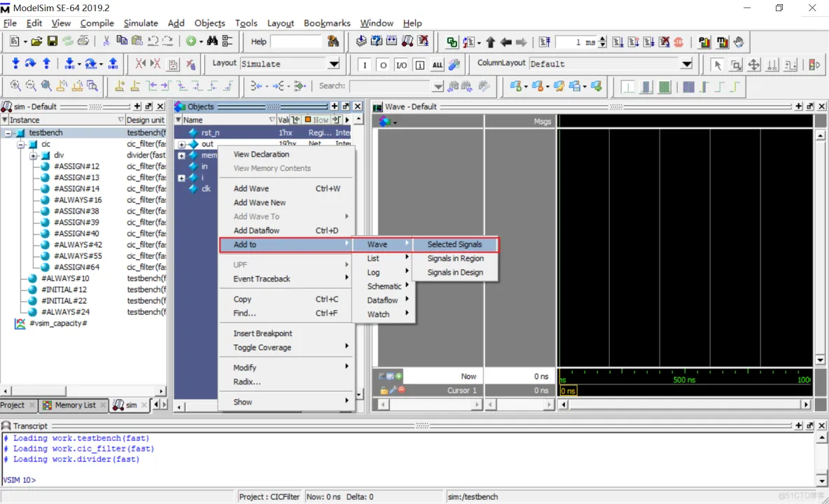Screen dimensions: 829x504
Task: Click the Cut scissors icon
Action: [106, 41]
